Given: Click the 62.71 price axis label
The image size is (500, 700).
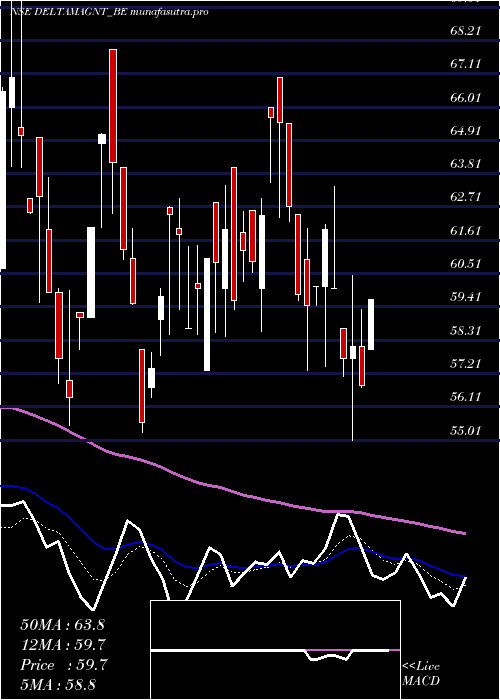Looking at the screenshot, I should point(465,197).
